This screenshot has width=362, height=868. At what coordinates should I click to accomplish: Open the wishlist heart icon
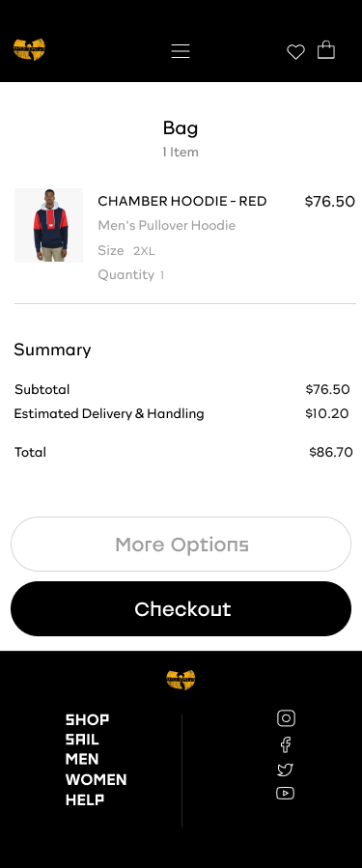tap(295, 52)
